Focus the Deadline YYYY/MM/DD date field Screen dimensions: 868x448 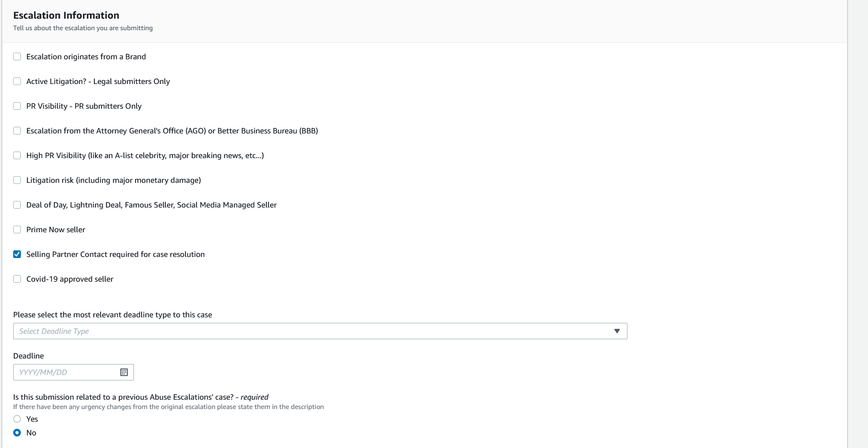point(74,372)
